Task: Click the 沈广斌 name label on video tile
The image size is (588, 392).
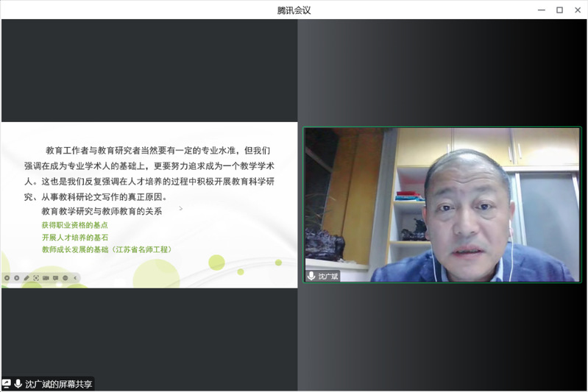Action: (327, 276)
